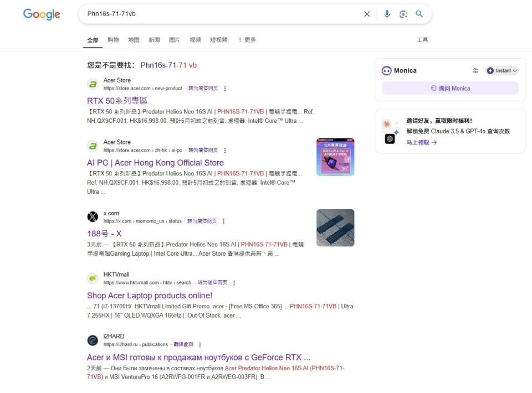Click the 询问 Monica button

click(450, 88)
